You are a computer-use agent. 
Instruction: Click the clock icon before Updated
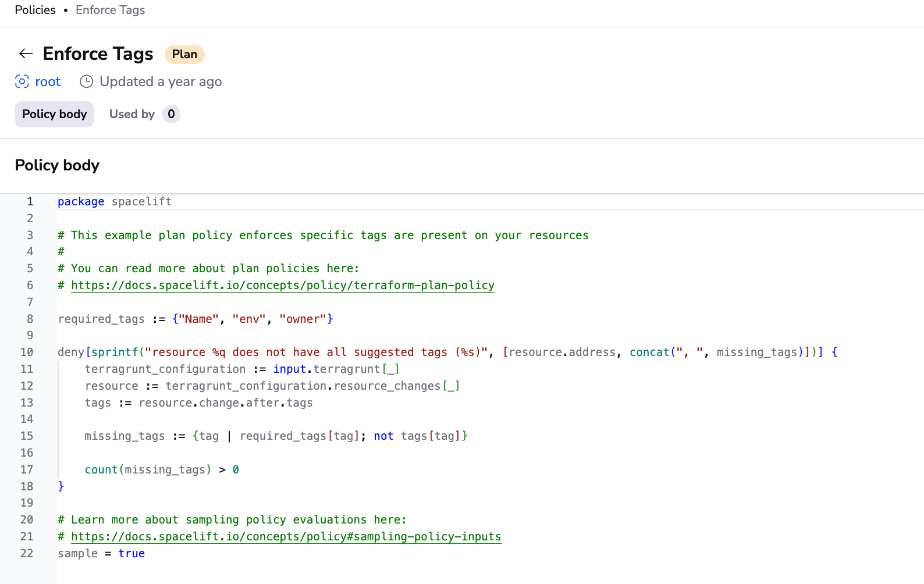pyautogui.click(x=86, y=81)
